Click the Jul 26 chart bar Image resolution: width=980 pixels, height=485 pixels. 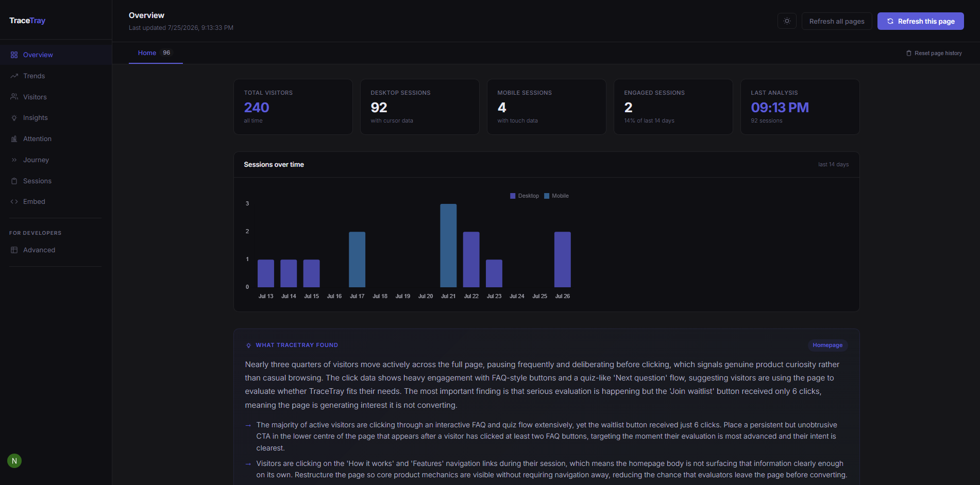[563, 259]
